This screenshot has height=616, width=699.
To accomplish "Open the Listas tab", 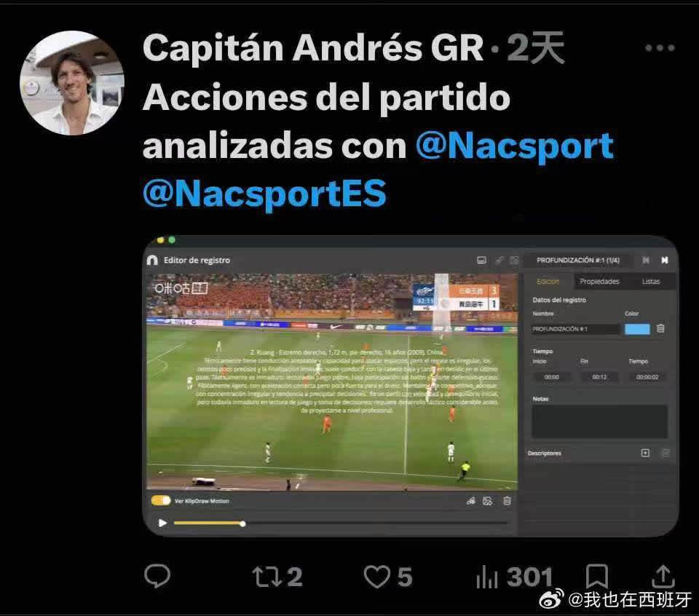I will [651, 281].
